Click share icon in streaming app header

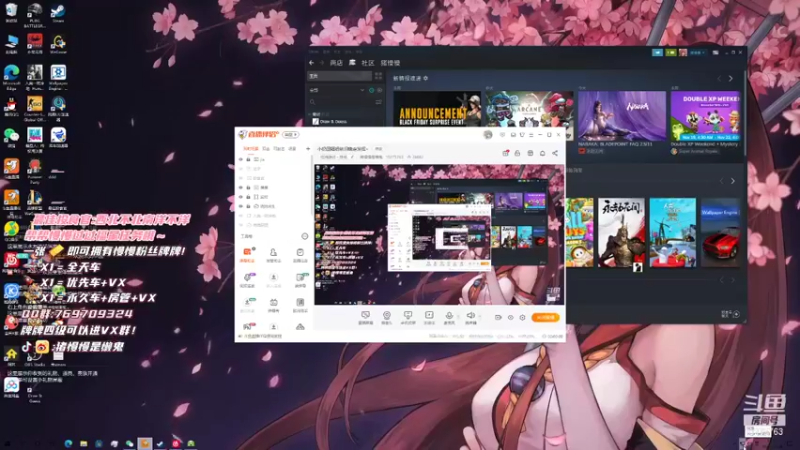555,153
